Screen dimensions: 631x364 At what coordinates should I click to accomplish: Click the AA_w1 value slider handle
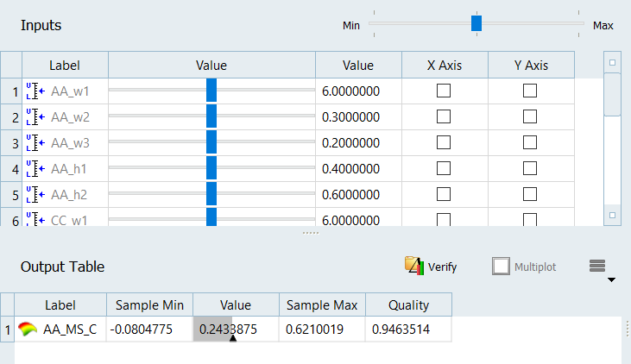point(211,91)
